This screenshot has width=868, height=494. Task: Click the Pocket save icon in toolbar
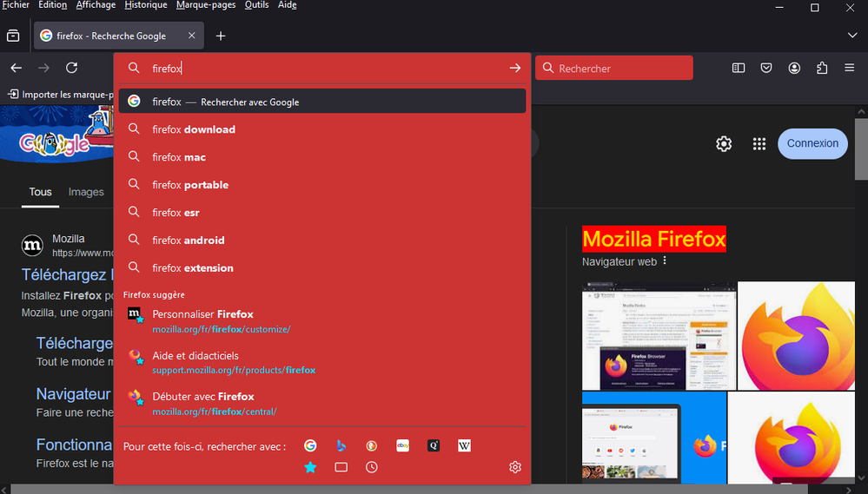pos(766,68)
